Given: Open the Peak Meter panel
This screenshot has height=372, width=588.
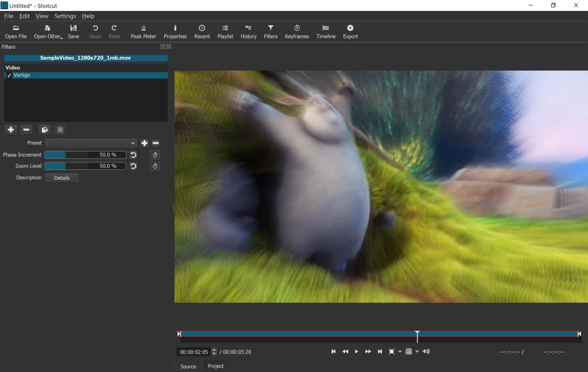Looking at the screenshot, I should coord(143,32).
